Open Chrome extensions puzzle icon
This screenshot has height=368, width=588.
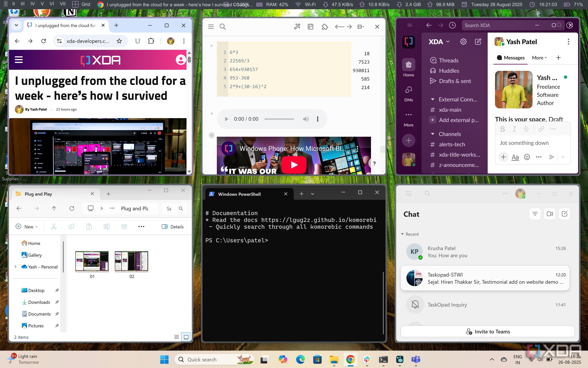[x=151, y=41]
